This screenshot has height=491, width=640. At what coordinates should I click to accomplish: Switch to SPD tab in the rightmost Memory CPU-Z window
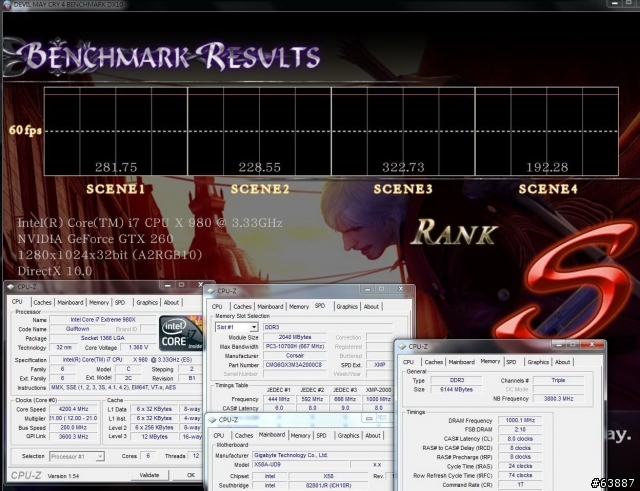pos(511,362)
